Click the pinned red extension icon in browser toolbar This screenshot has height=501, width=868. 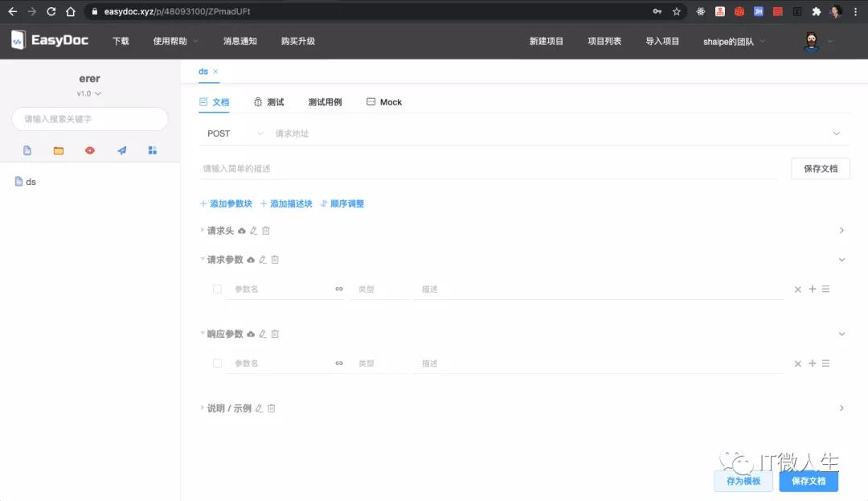pos(739,11)
